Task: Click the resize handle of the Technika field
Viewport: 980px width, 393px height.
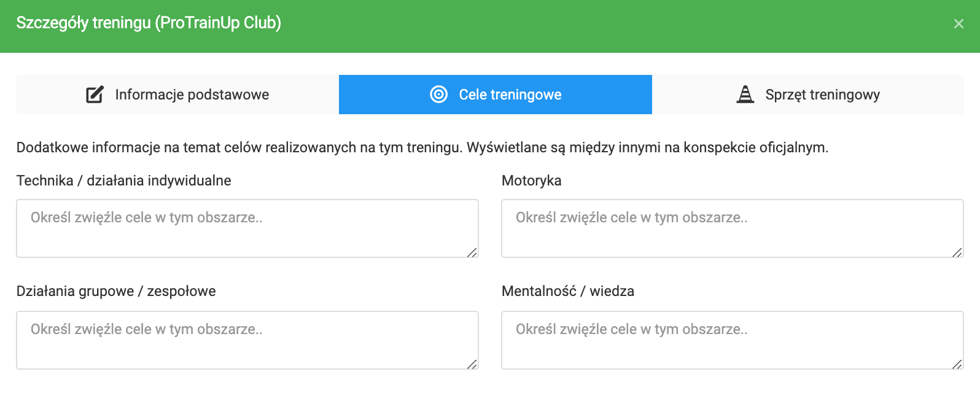Action: (472, 252)
